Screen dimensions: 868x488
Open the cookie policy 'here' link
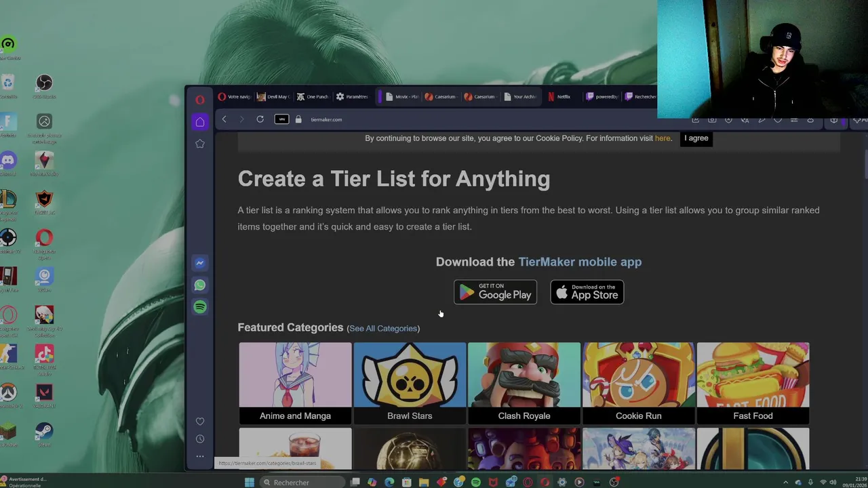663,138
